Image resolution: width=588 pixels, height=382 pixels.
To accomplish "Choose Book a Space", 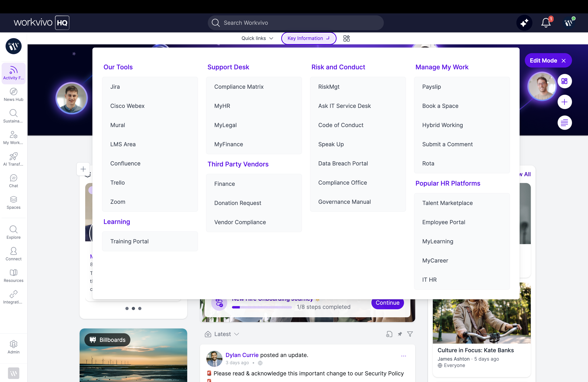I will click(x=462, y=106).
